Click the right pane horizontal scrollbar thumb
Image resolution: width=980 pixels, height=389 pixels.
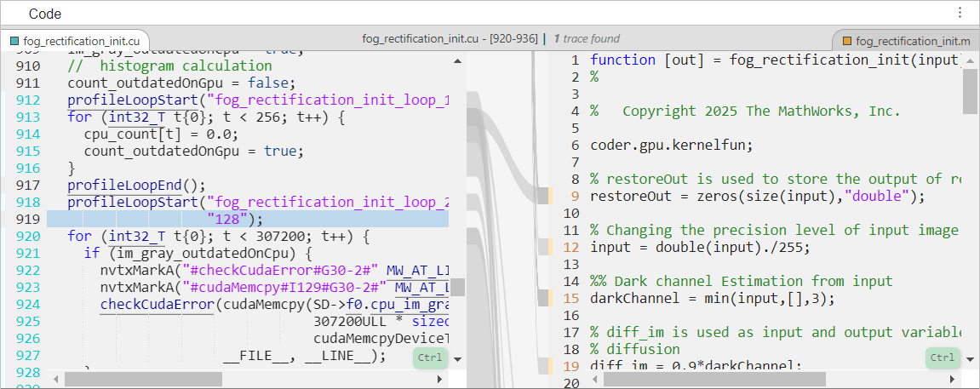pyautogui.click(x=714, y=379)
